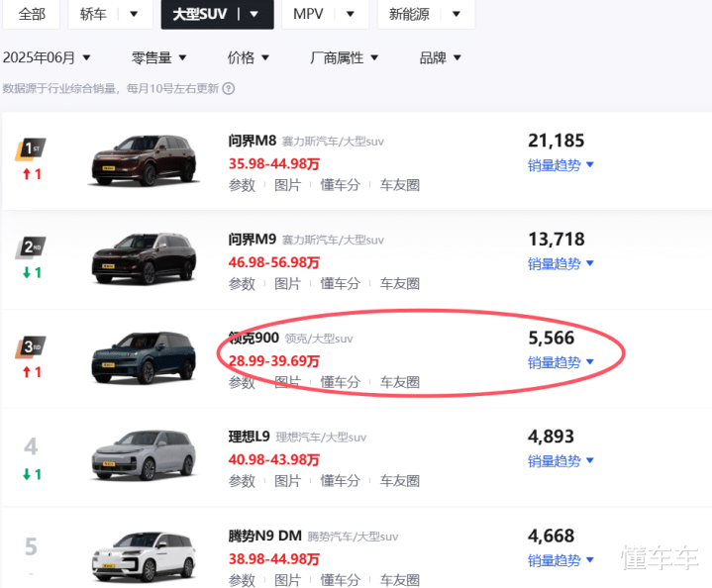712x588 pixels.
Task: Click the 3rd place rank badge
Action: point(31,346)
